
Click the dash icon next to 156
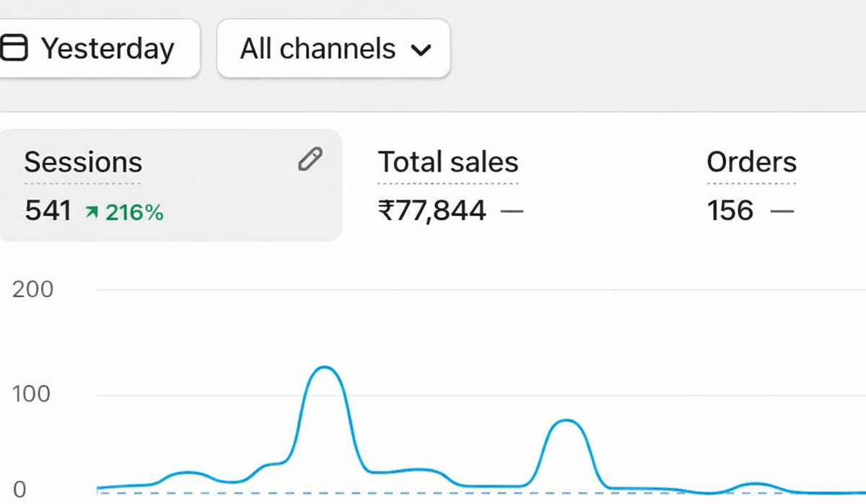[782, 211]
